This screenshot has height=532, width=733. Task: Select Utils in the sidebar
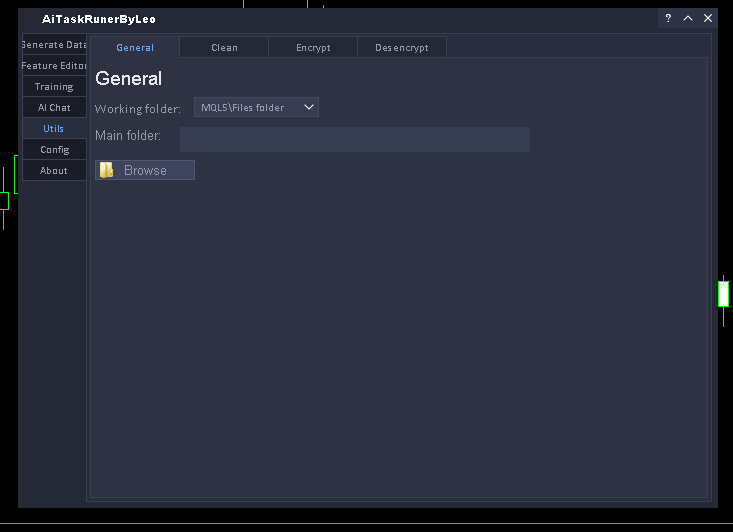click(54, 129)
